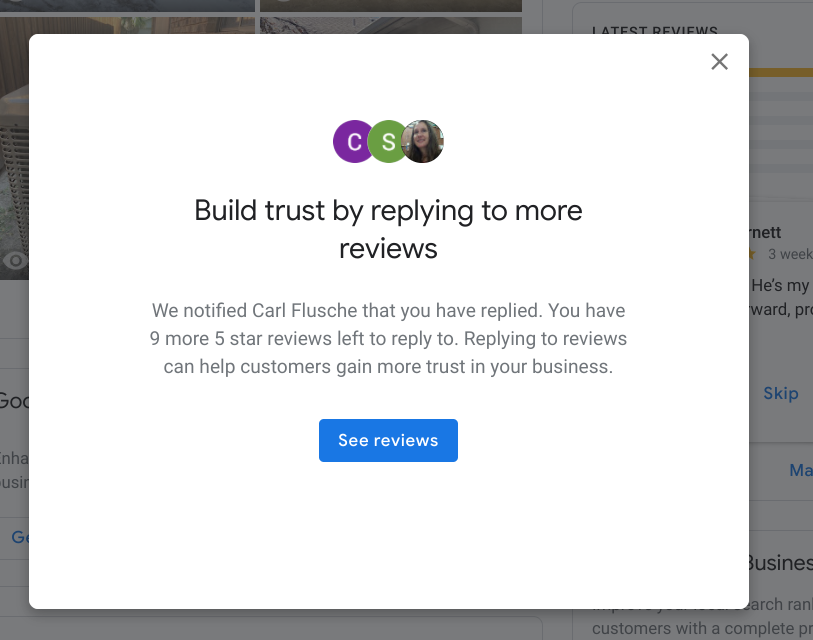
Task: Click reviewer name ending in rnett
Action: tap(765, 232)
